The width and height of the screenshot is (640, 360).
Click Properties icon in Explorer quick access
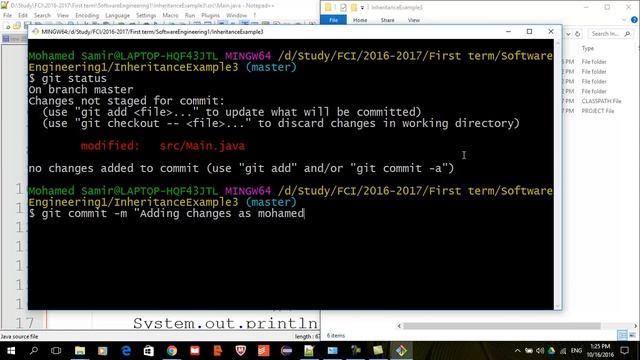coord(343,7)
